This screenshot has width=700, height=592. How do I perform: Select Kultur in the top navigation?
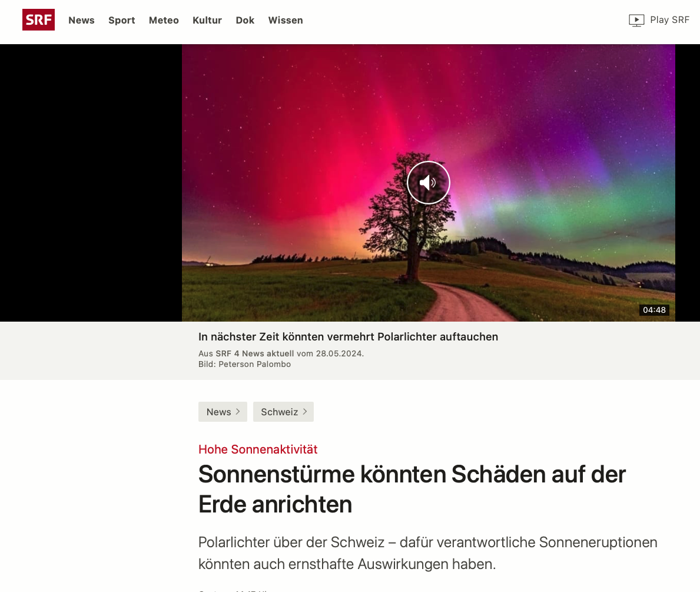[207, 20]
